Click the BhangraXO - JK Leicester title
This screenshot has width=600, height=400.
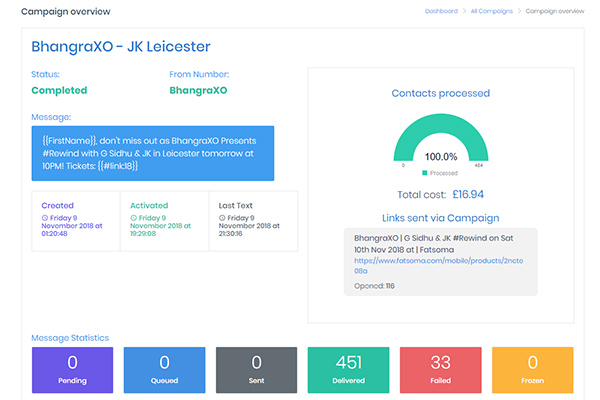(121, 47)
